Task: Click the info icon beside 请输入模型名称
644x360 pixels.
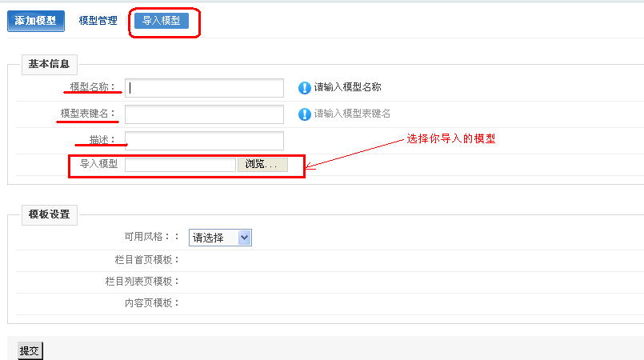Action: [x=305, y=87]
